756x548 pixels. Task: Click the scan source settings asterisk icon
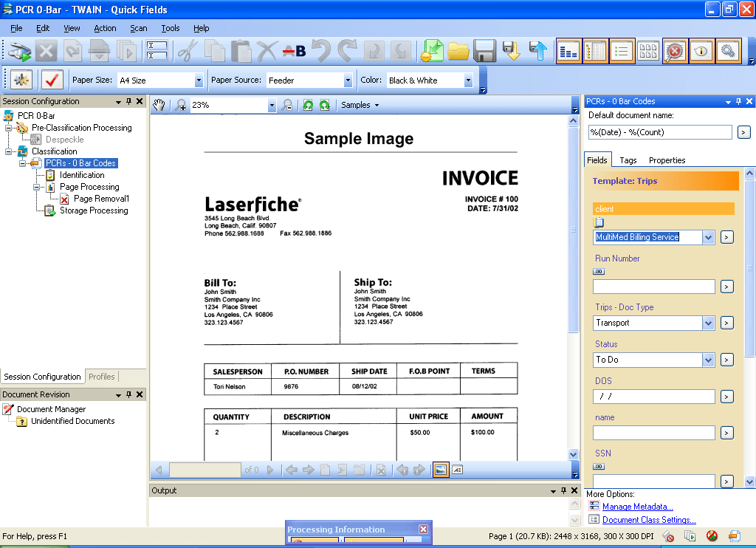pyautogui.click(x=21, y=80)
